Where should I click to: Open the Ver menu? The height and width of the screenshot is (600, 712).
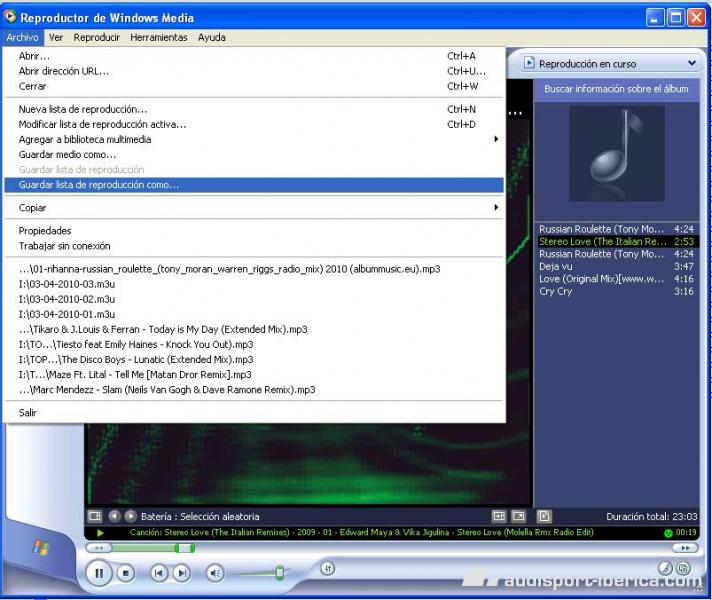[x=56, y=38]
